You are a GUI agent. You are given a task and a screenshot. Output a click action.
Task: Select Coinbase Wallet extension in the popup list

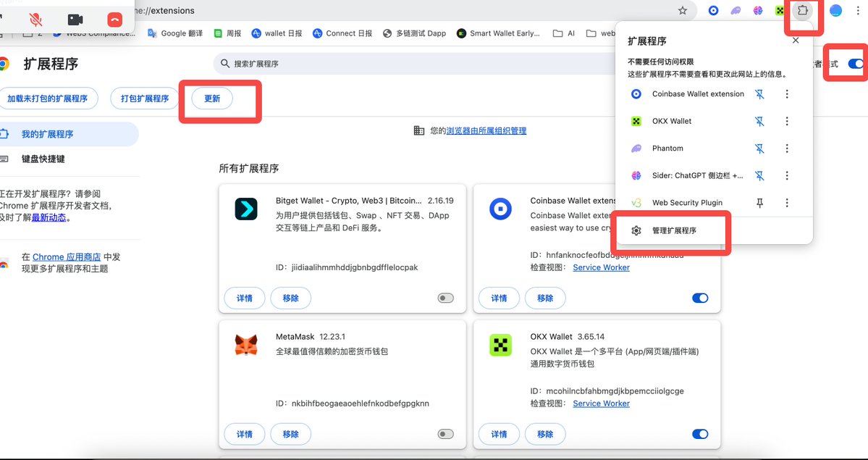point(688,94)
